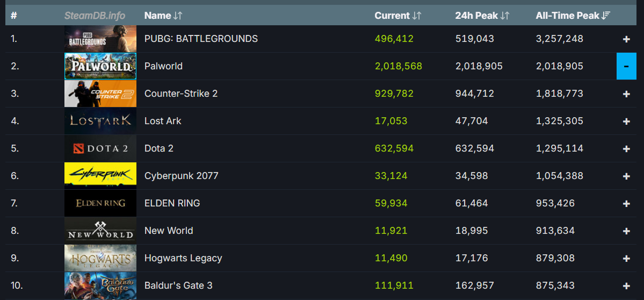The height and width of the screenshot is (300, 644).
Task: Select Hogwarts Legacy all-time peak 879,308
Action: pos(555,259)
